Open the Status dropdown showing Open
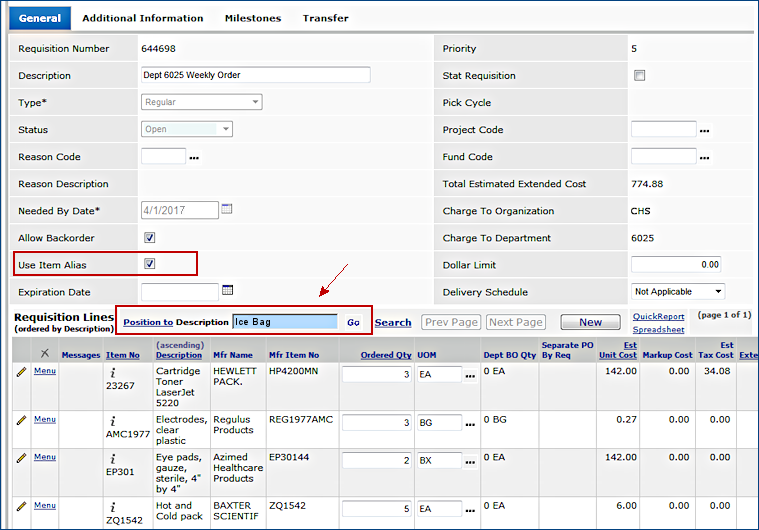Screen dimensions: 759x530 click(187, 129)
